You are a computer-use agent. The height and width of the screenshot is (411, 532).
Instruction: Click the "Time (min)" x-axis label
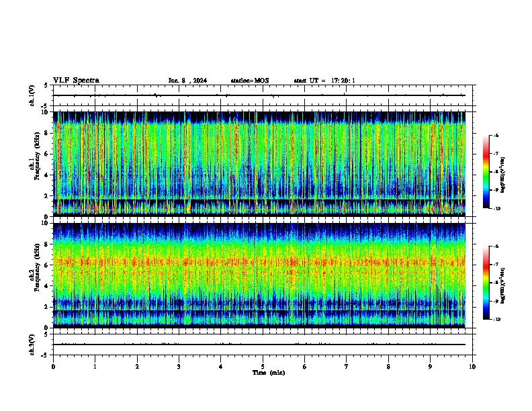(x=269, y=373)
